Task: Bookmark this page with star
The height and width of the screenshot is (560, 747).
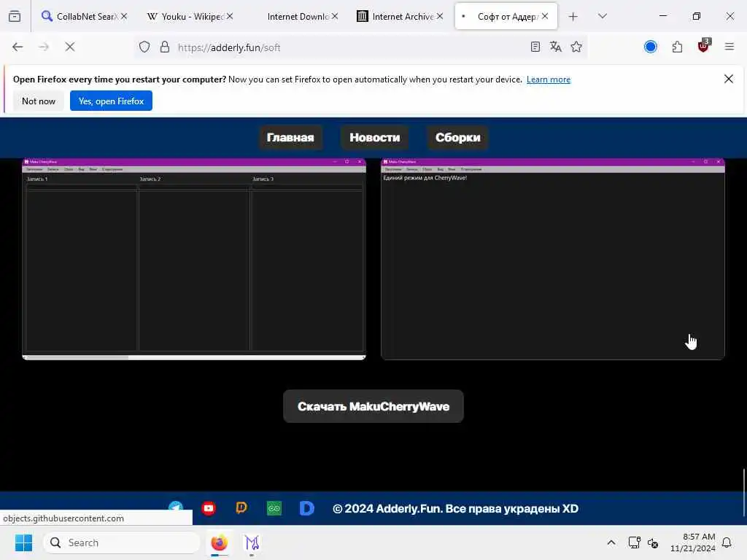Action: point(576,47)
